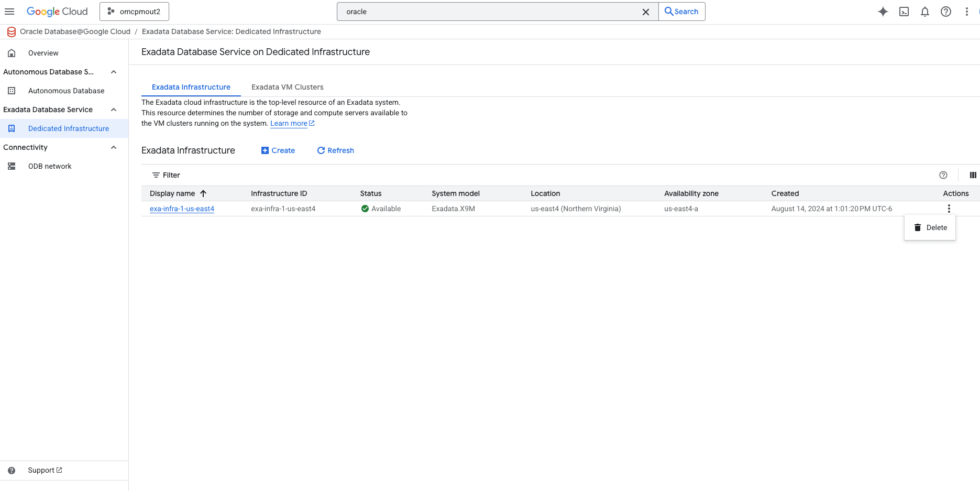Go to Google Cloud home logo

(x=57, y=12)
